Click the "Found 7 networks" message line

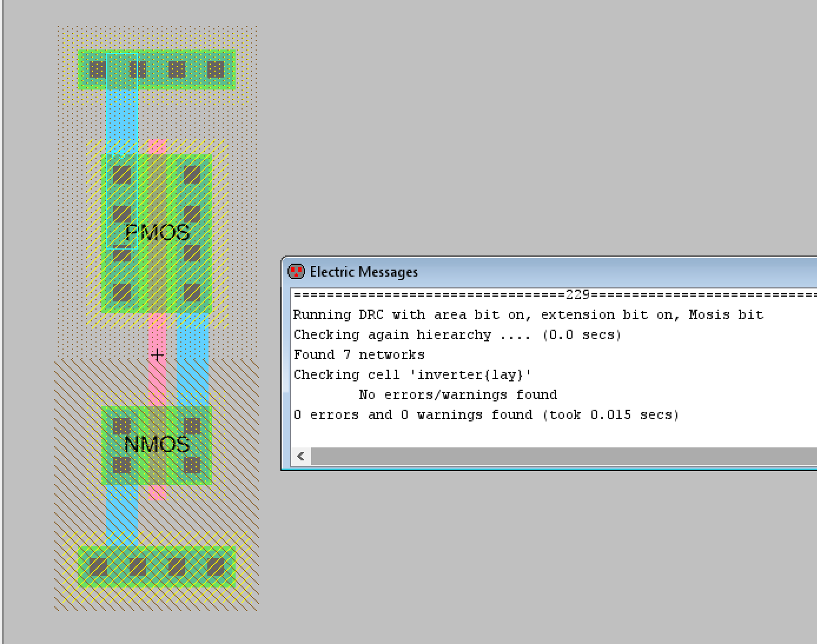359,355
